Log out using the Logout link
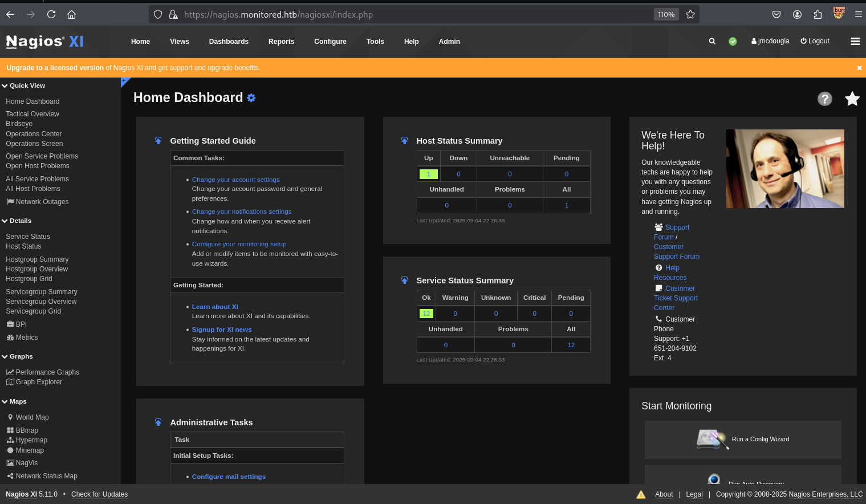The width and height of the screenshot is (866, 504). 815,41
